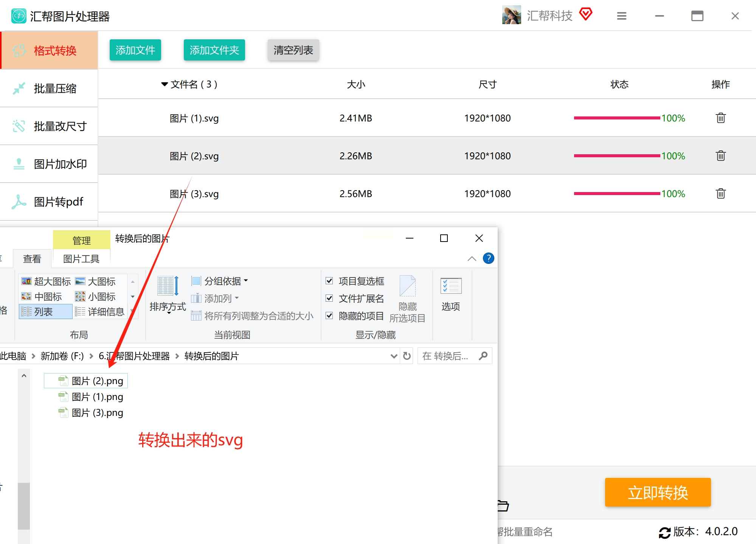756x544 pixels.
Task: Open the hamburger menu in title bar
Action: (x=621, y=16)
